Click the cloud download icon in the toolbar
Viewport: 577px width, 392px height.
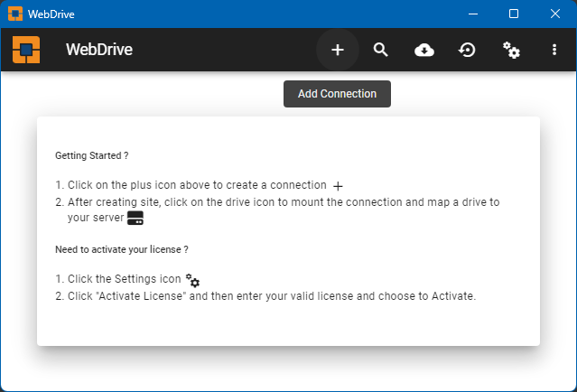coord(423,50)
